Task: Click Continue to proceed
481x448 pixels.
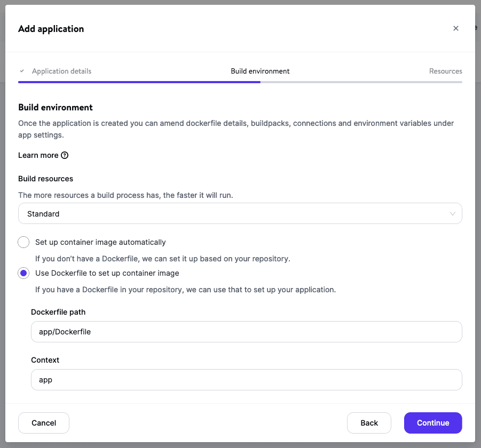Action: [432, 423]
